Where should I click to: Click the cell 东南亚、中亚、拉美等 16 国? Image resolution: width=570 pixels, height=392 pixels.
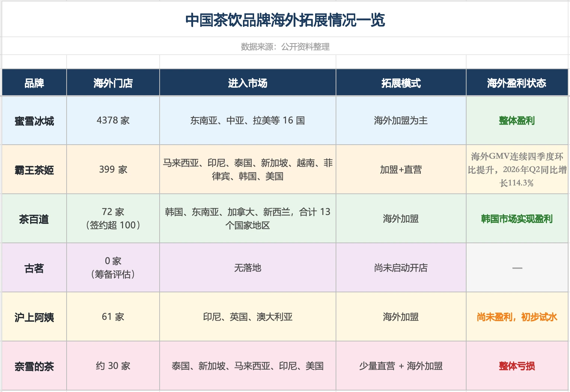pyautogui.click(x=248, y=121)
